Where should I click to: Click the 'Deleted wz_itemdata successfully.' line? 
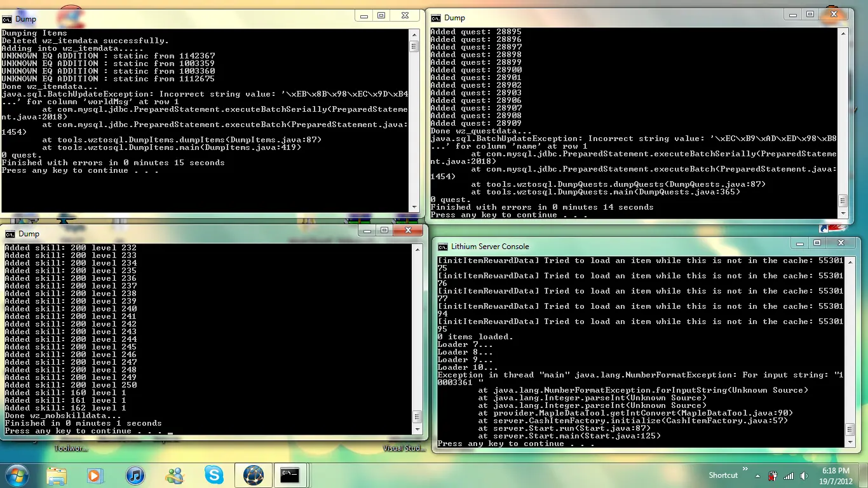[85, 41]
